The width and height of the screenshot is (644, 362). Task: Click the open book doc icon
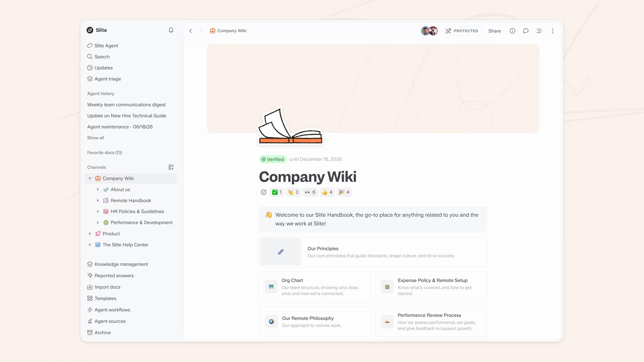291,126
